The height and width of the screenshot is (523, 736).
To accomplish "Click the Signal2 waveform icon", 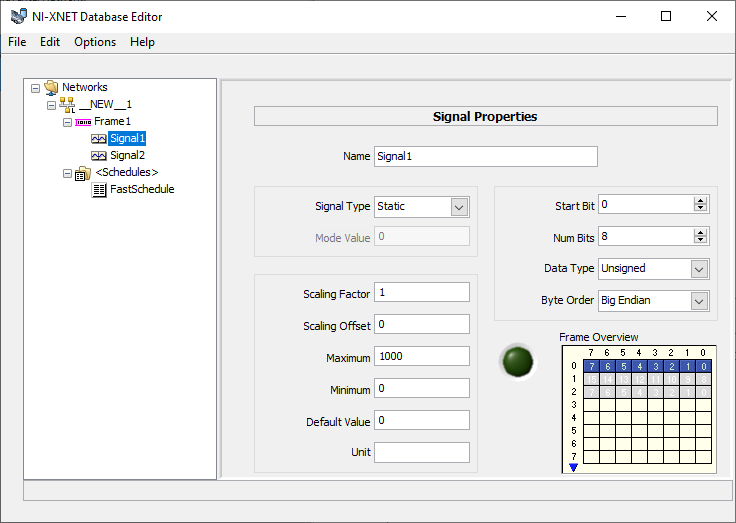I will point(99,155).
